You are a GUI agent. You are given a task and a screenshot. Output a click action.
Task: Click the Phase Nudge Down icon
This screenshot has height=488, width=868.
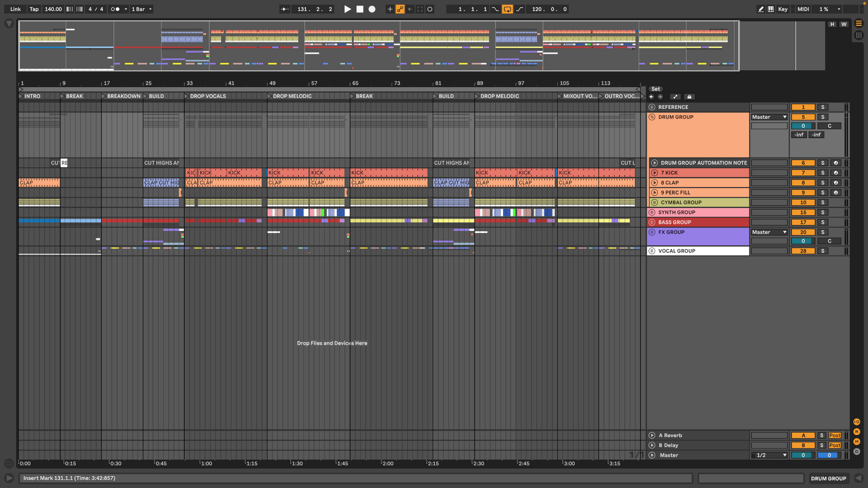70,9
